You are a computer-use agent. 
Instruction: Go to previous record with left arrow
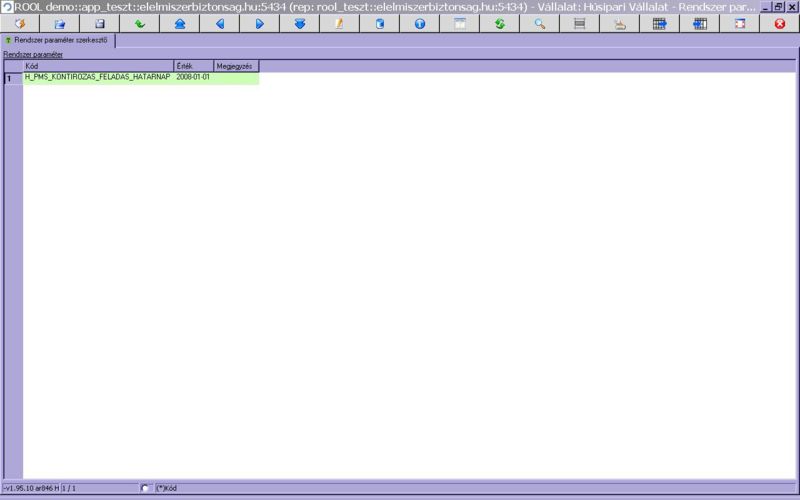[220, 23]
